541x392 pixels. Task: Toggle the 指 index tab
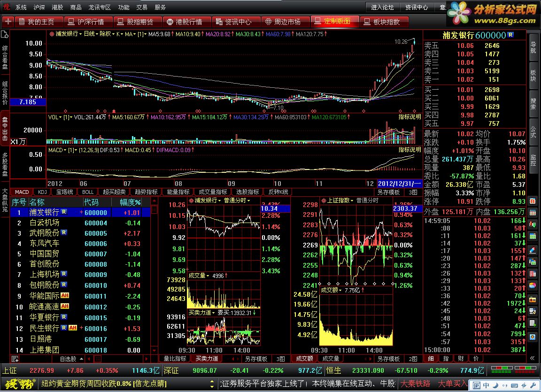[445, 359]
